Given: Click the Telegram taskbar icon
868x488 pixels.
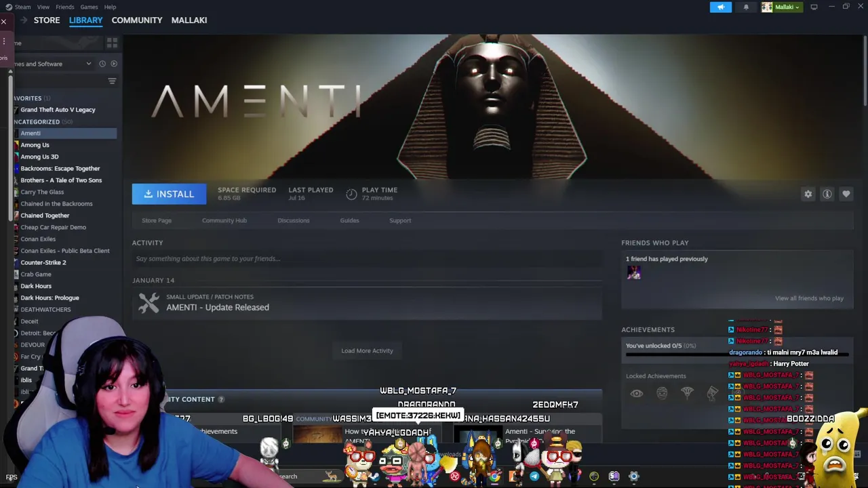Looking at the screenshot, I should tap(534, 476).
